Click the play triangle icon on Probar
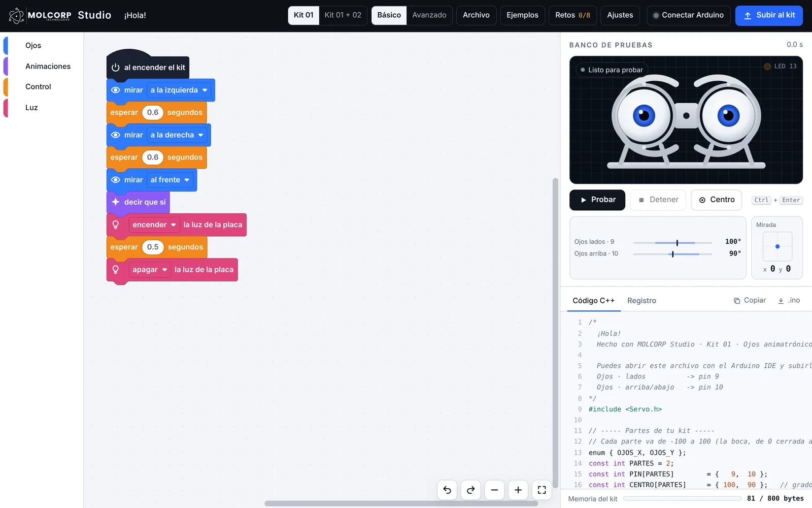This screenshot has width=812, height=508. click(x=584, y=200)
